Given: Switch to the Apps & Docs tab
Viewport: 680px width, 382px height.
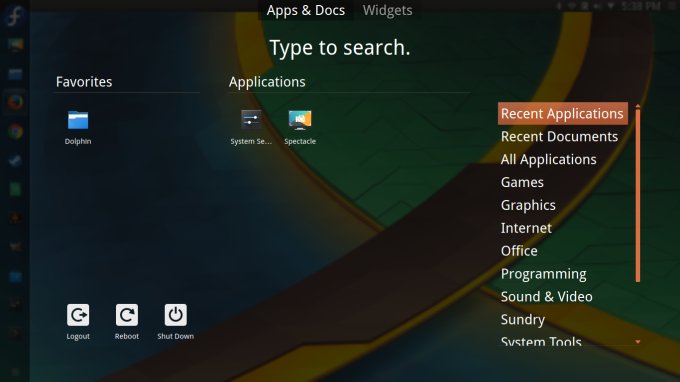Looking at the screenshot, I should (x=306, y=10).
